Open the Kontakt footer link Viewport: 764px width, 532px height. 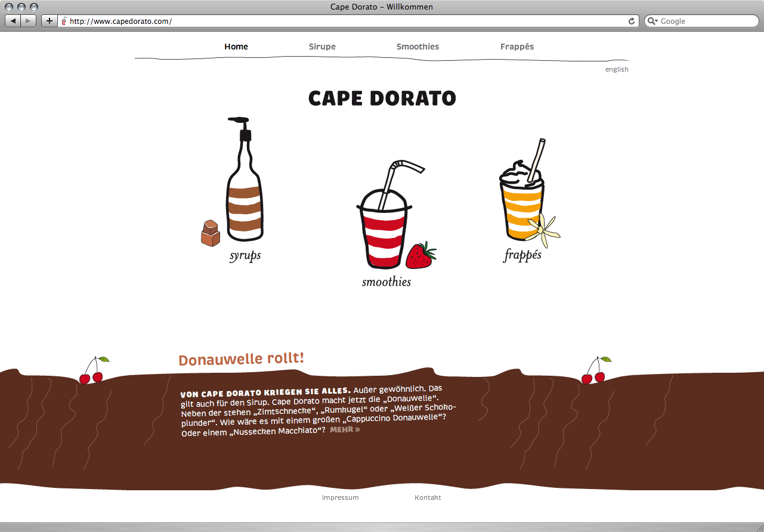point(428,497)
